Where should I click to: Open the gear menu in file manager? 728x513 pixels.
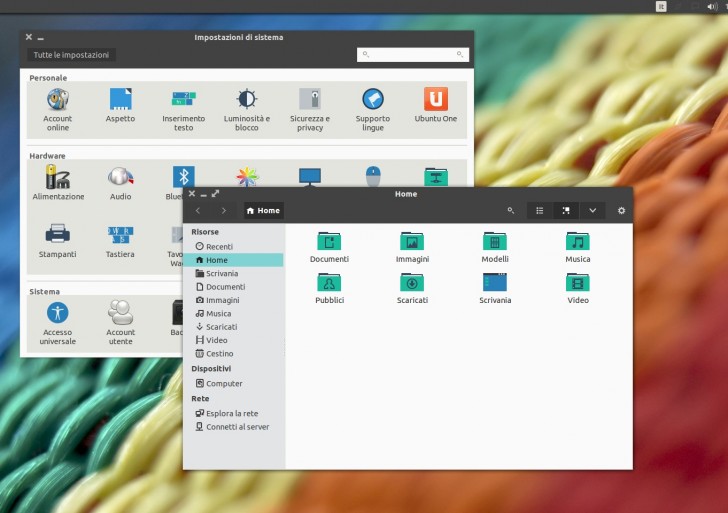pos(621,211)
